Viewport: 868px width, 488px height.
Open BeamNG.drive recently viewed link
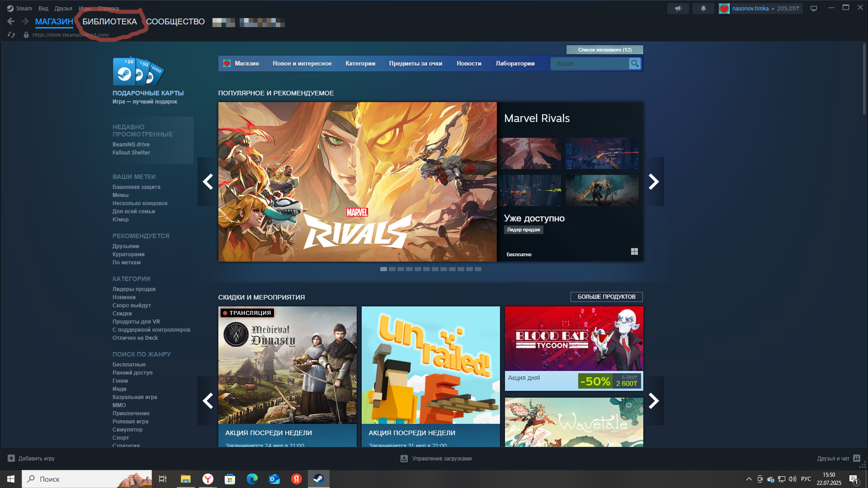tap(131, 145)
